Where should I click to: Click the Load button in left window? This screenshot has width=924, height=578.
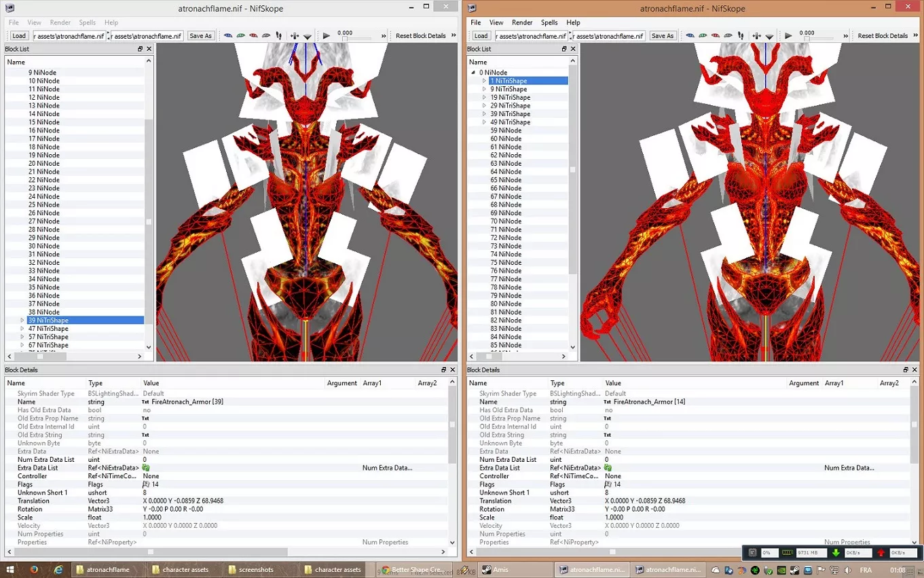tap(19, 36)
